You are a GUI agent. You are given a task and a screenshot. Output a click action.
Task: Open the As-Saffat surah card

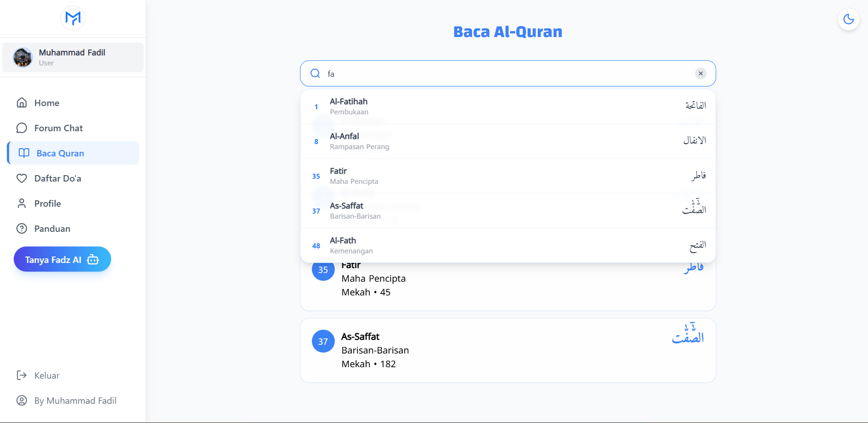(x=508, y=350)
